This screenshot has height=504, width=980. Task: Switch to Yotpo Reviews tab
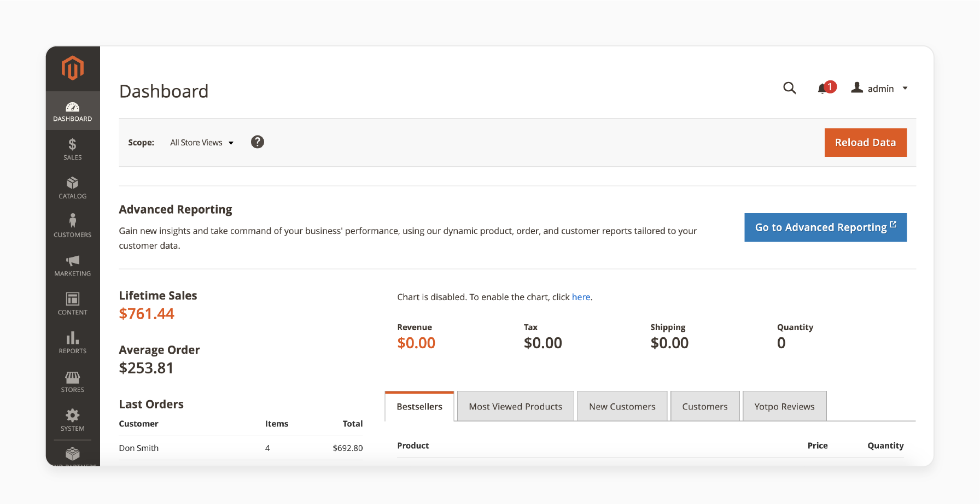pyautogui.click(x=784, y=406)
